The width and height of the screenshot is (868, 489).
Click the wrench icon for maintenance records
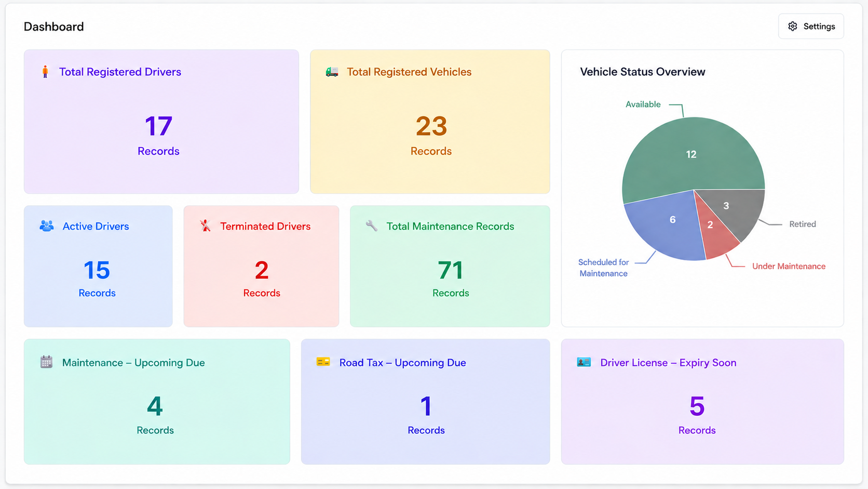[x=372, y=226]
